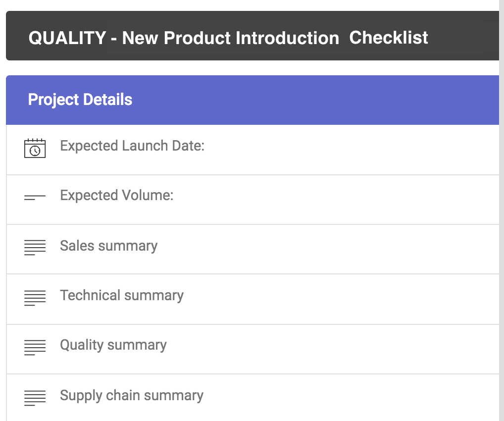Image resolution: width=504 pixels, height=421 pixels.
Task: Click the calendar clock icon for launch date
Action: pyautogui.click(x=35, y=148)
